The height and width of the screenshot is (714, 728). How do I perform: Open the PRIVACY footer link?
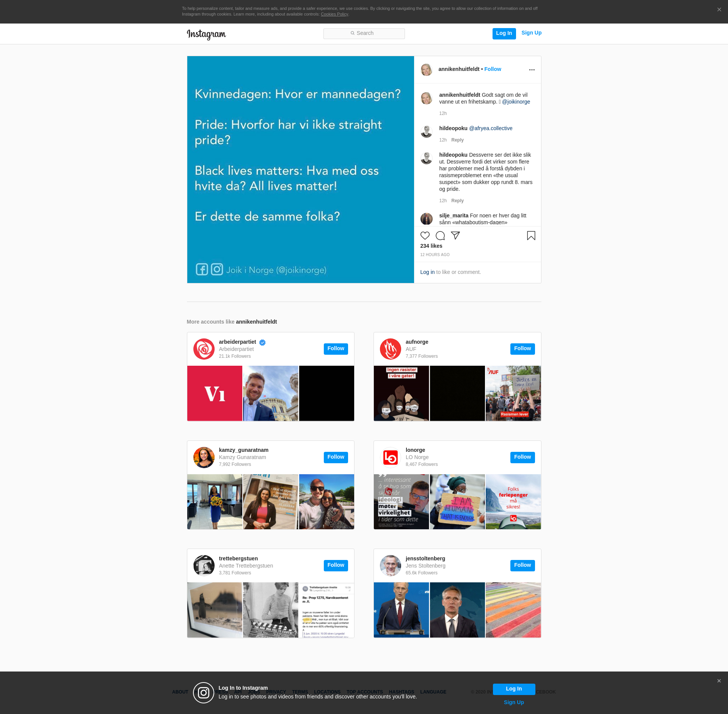pyautogui.click(x=276, y=692)
